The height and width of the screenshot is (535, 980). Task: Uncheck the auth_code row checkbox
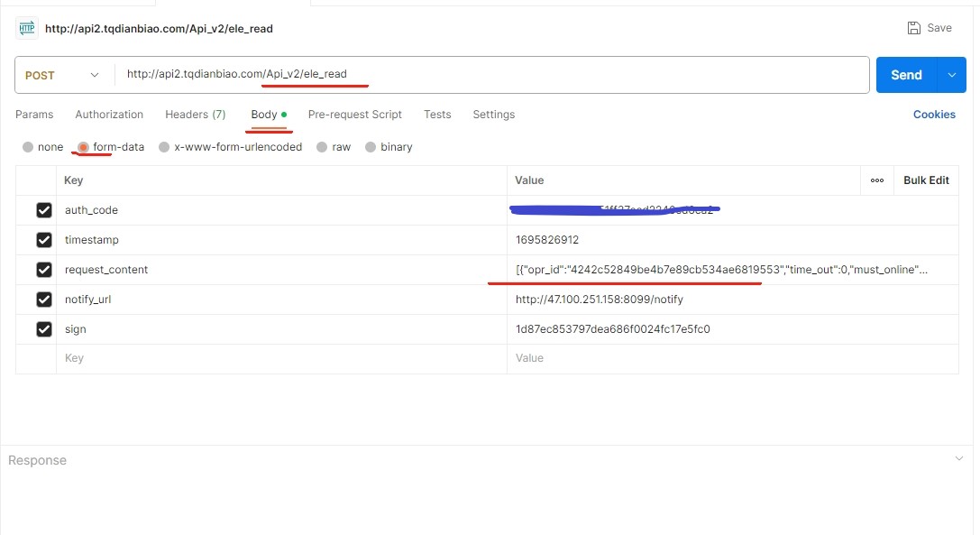pyautogui.click(x=44, y=210)
